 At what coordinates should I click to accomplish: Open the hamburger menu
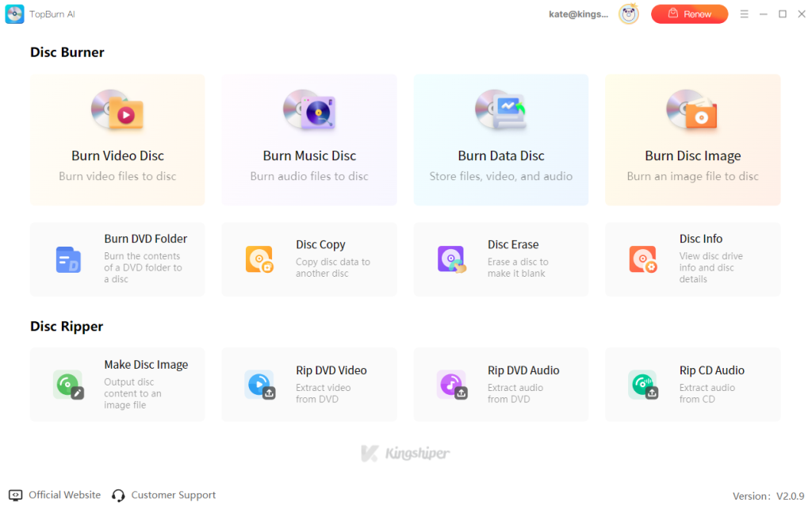click(744, 13)
